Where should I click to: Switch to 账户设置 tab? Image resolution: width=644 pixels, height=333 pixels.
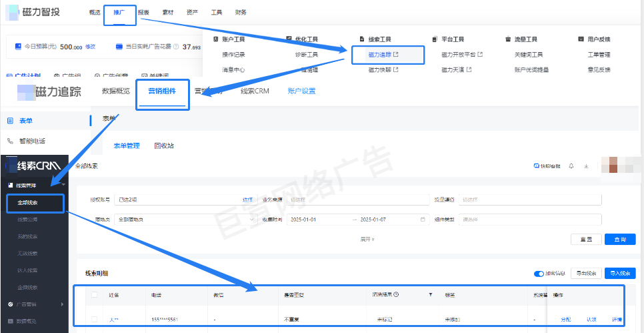[x=302, y=91]
